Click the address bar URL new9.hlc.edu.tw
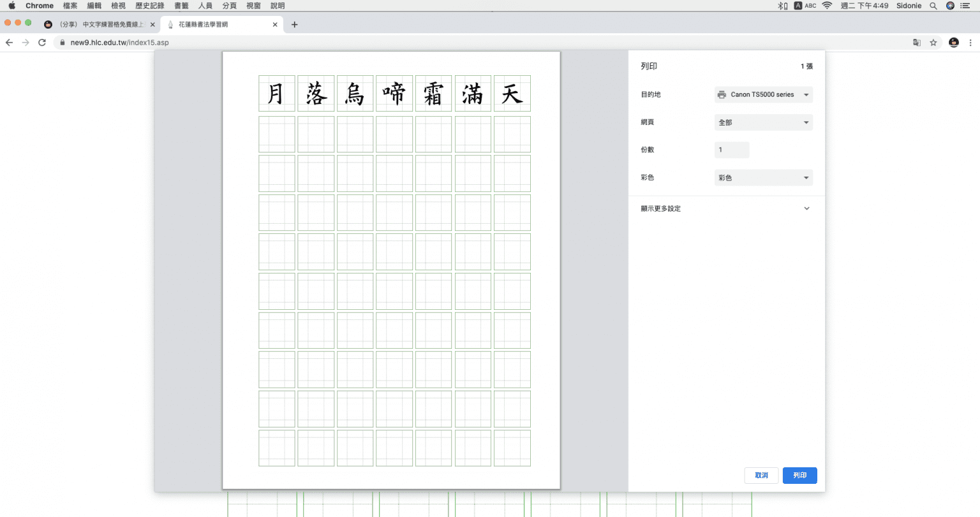 [119, 43]
